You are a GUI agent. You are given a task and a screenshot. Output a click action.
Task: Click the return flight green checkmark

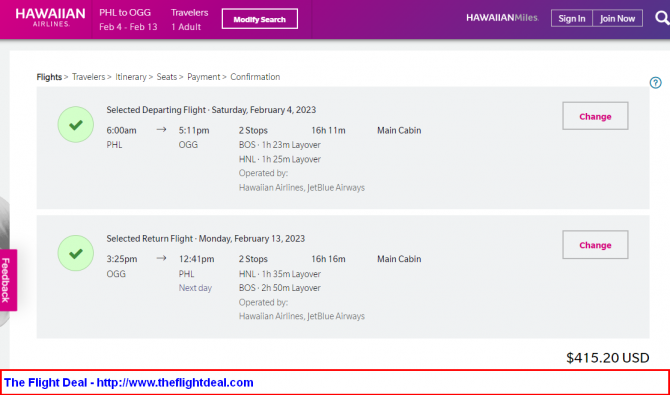(76, 253)
